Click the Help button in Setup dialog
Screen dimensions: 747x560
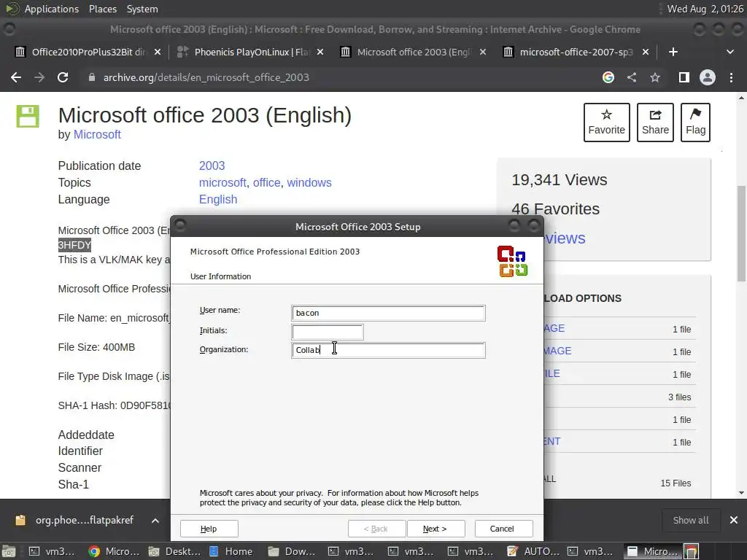(x=209, y=529)
